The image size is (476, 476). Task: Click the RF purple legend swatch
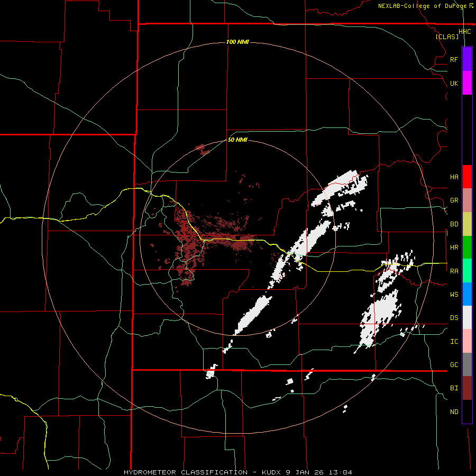[467, 59]
